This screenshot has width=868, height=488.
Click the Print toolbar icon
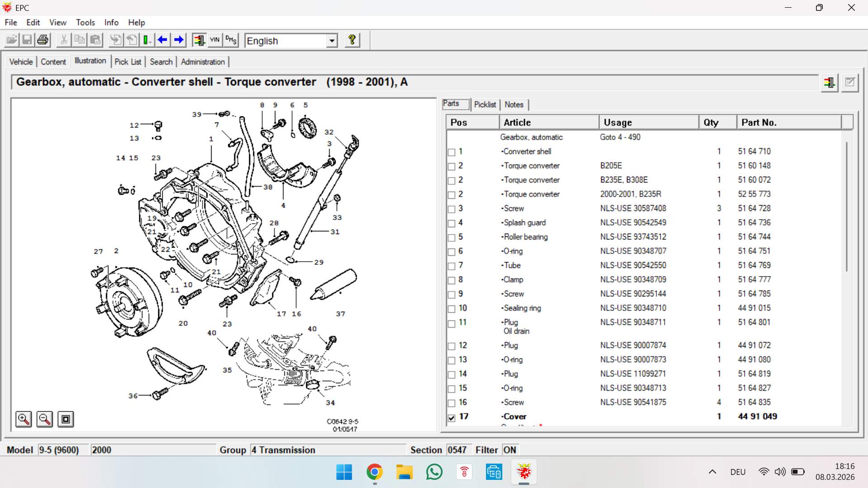(43, 40)
